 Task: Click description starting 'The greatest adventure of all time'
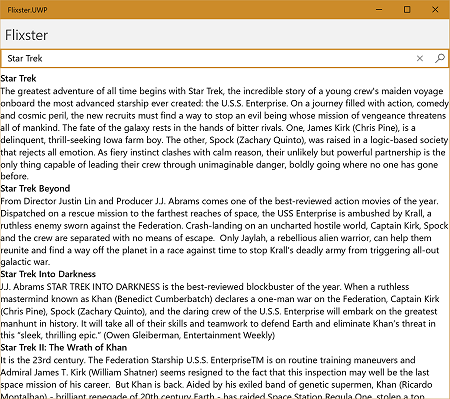pyautogui.click(x=224, y=134)
